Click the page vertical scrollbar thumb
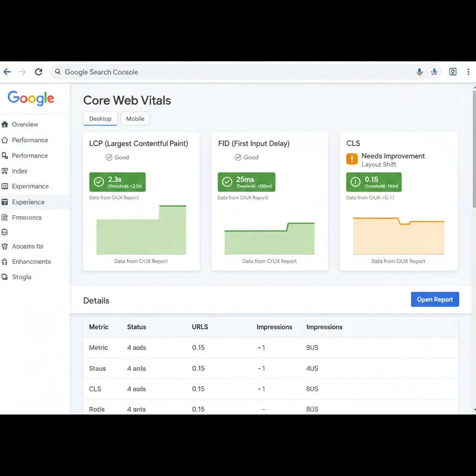476x476 pixels. click(x=474, y=149)
